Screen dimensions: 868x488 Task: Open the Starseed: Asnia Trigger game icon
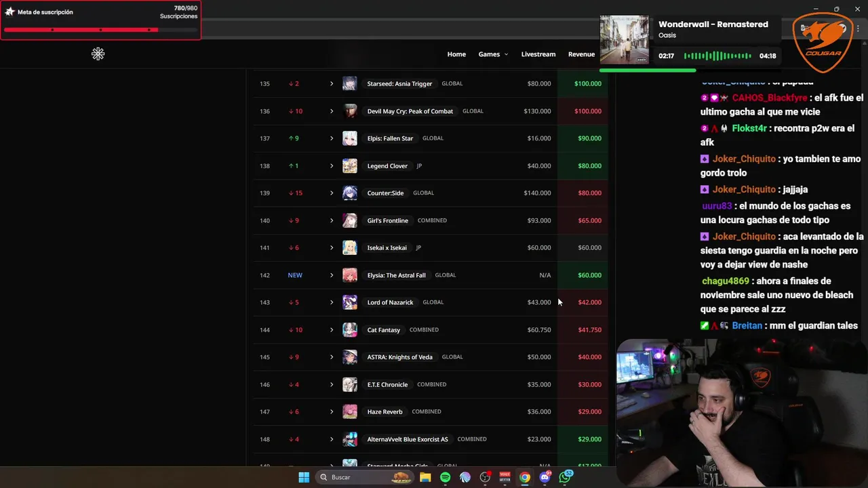tap(350, 83)
